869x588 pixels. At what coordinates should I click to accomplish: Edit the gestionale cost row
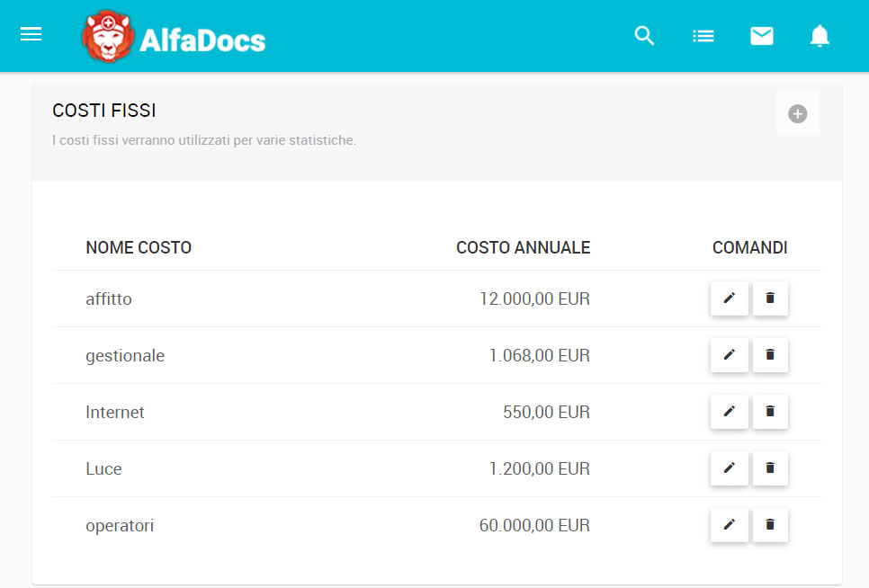(730, 355)
